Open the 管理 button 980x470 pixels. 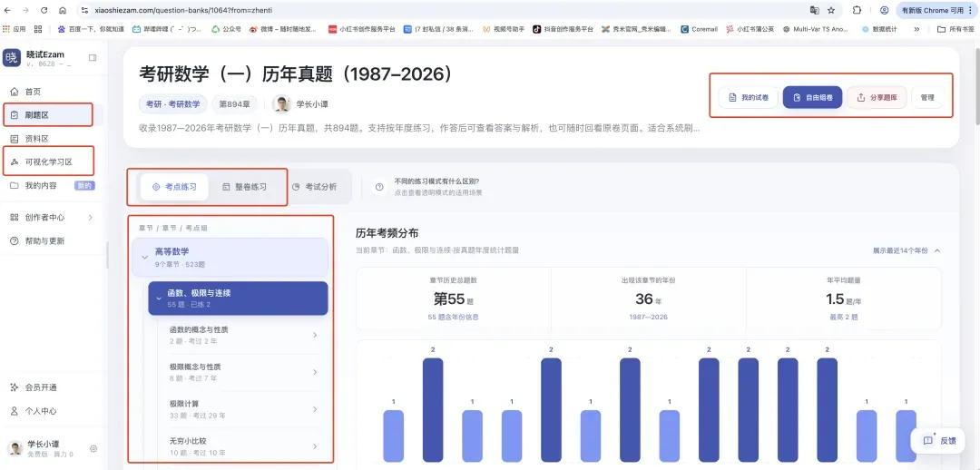pos(927,97)
